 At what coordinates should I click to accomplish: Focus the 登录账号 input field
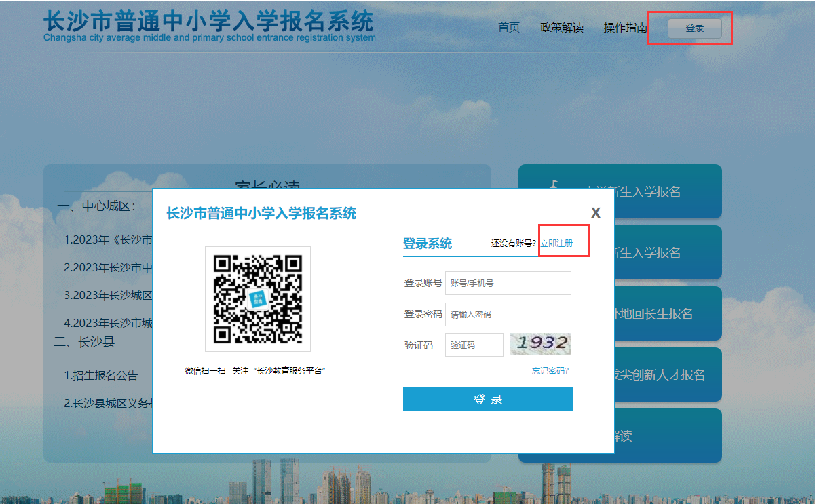[x=508, y=284]
